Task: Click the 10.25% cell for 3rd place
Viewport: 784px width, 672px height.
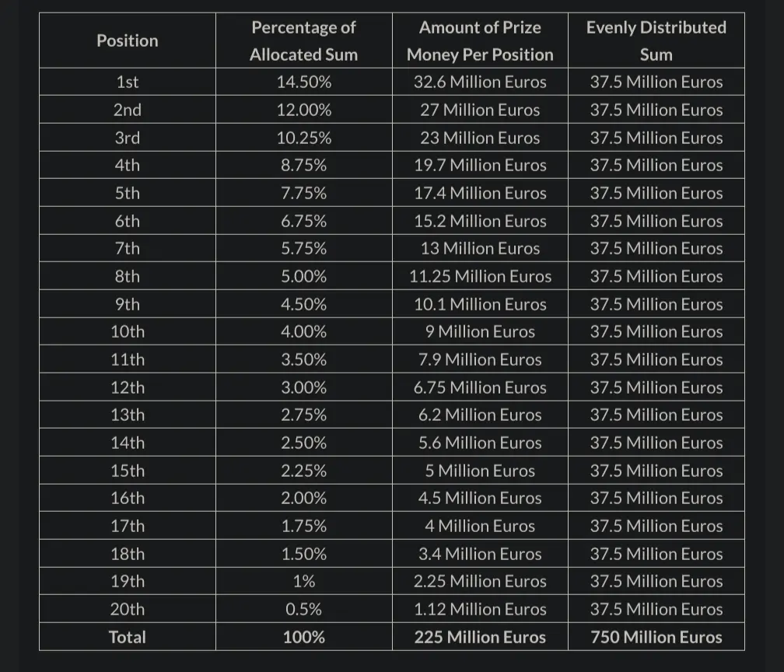Action: 304,138
